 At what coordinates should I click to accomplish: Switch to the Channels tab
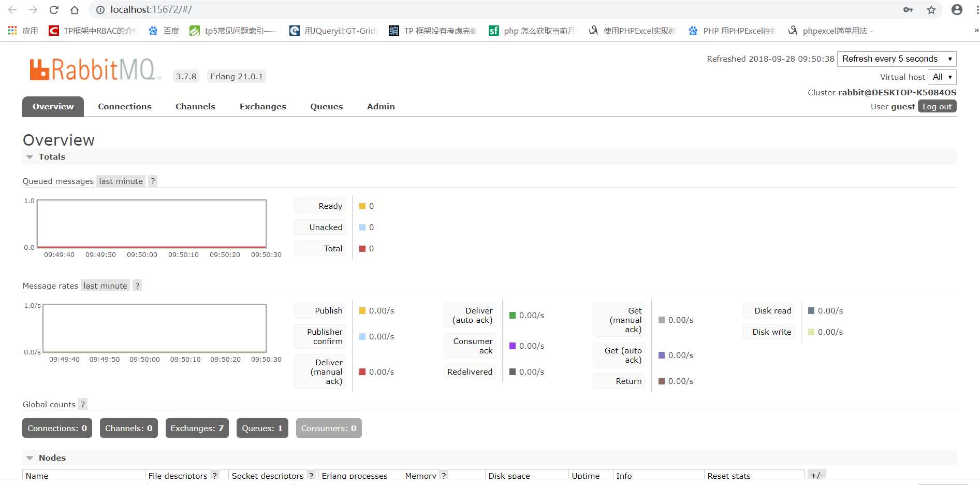(195, 106)
